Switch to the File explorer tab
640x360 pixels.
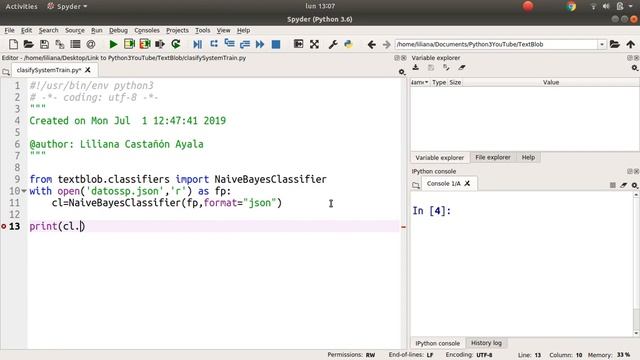point(493,157)
